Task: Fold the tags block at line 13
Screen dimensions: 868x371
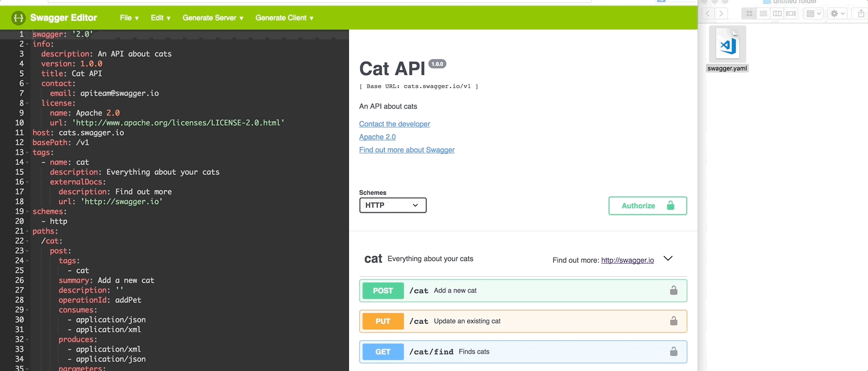Action: click(x=27, y=152)
